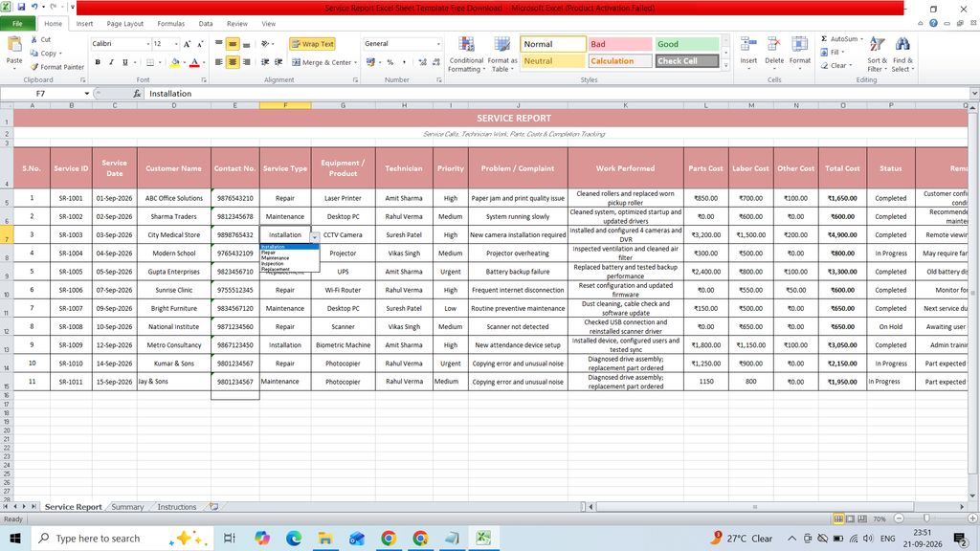
Task: Open the Instructions worksheet tab
Action: coord(176,507)
